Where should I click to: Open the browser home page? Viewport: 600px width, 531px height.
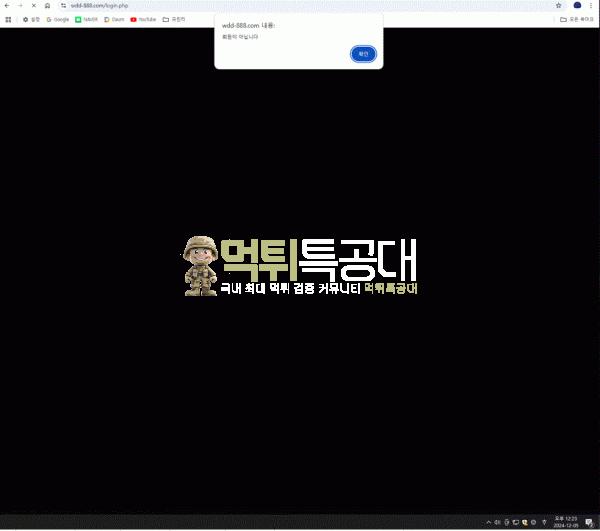[x=47, y=6]
